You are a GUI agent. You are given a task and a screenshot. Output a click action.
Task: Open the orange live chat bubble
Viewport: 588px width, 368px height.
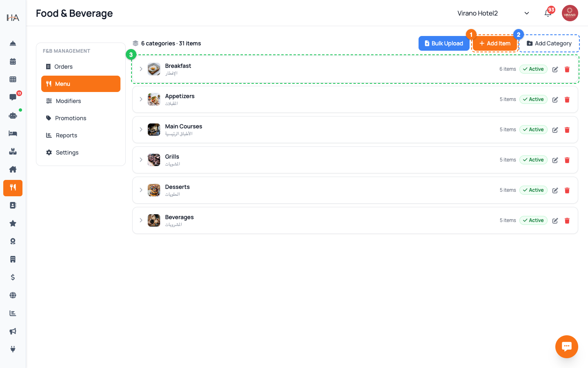click(567, 347)
